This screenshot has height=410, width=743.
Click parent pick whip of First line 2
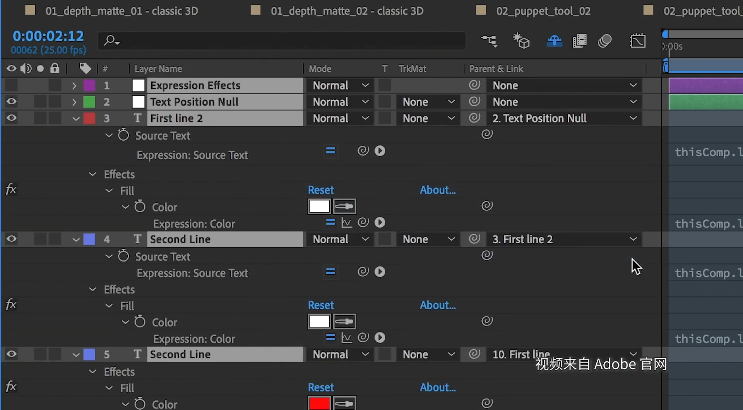[474, 118]
